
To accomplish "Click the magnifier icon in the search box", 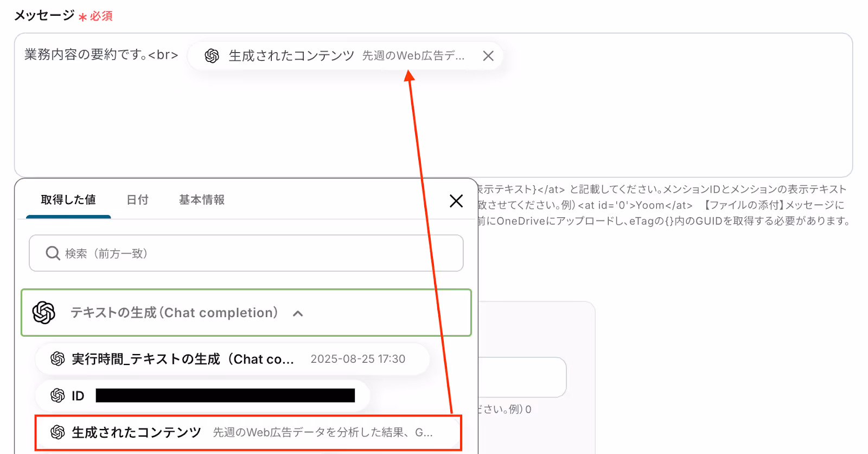I will pos(53,253).
